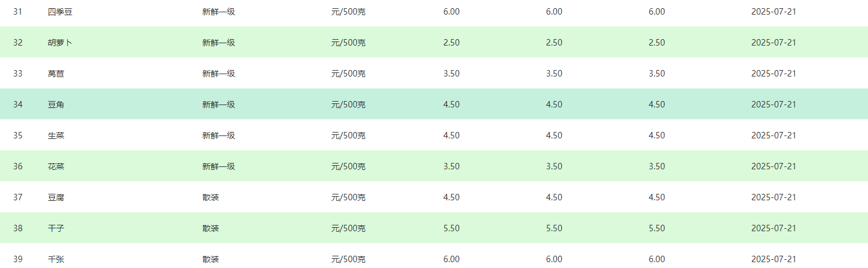Viewport: 868px width, 268px height.
Task: Select row number 39
Action: click(17, 259)
